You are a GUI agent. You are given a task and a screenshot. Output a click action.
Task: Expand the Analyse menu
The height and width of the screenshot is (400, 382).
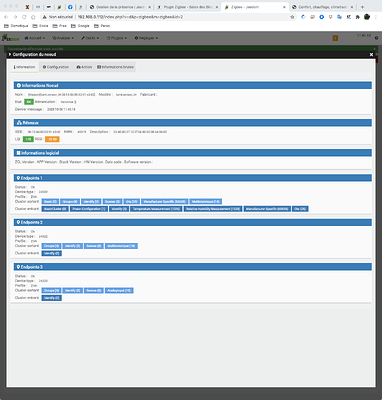(63, 38)
